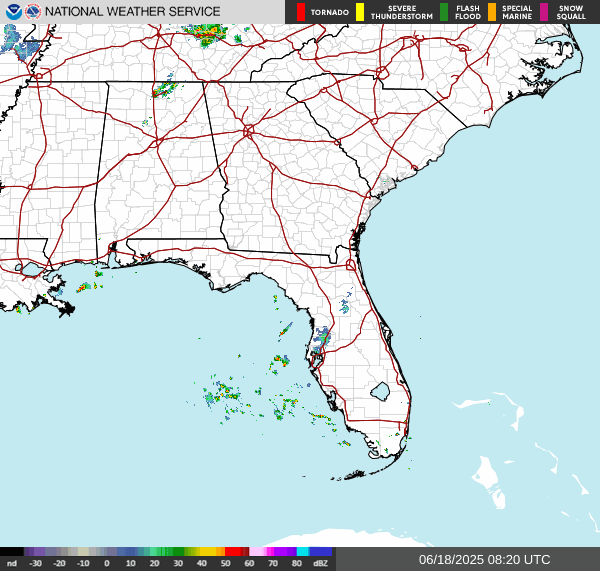Screen dimensions: 600x571
Task: Click the magenta Snow Squall legend swatch
Action: click(x=544, y=12)
